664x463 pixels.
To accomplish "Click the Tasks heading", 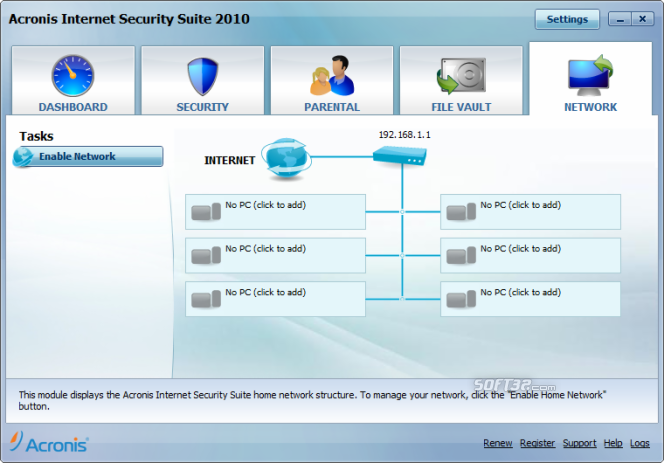I will coord(36,136).
